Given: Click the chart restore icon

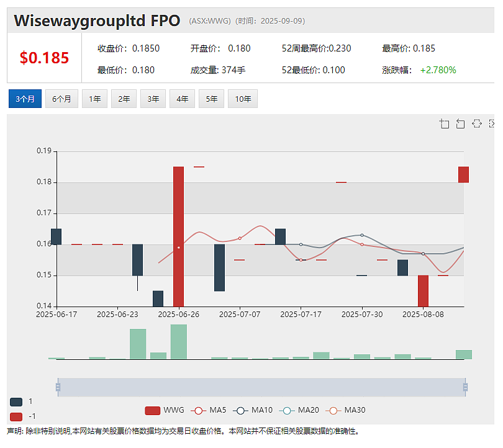Looking at the screenshot, I should point(477,123).
